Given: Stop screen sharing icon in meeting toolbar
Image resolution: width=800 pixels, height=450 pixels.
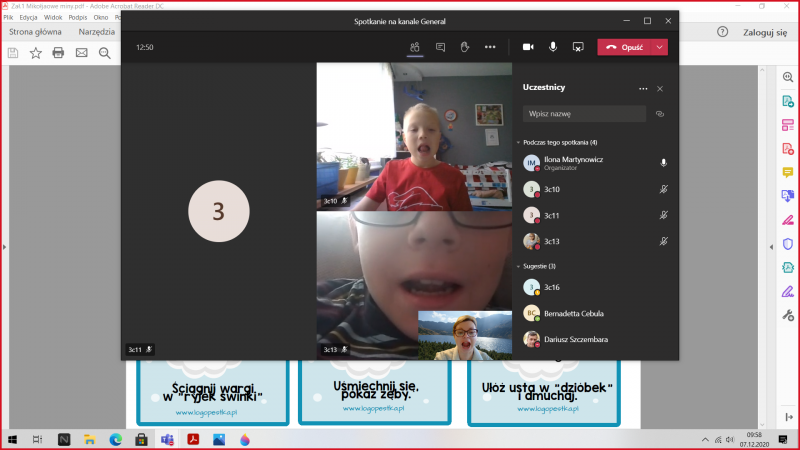Looking at the screenshot, I should [578, 47].
